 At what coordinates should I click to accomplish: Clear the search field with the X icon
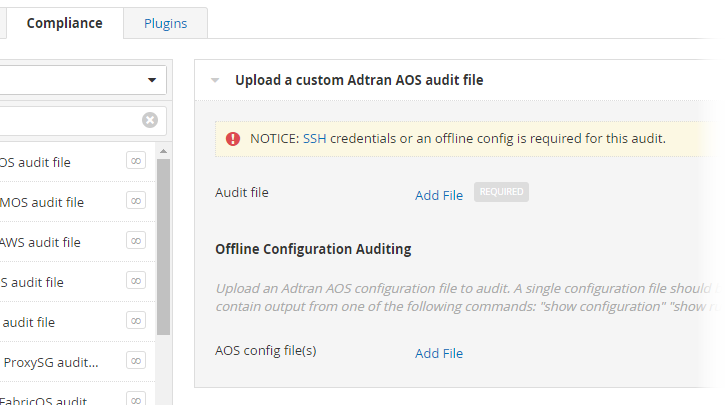[x=150, y=120]
